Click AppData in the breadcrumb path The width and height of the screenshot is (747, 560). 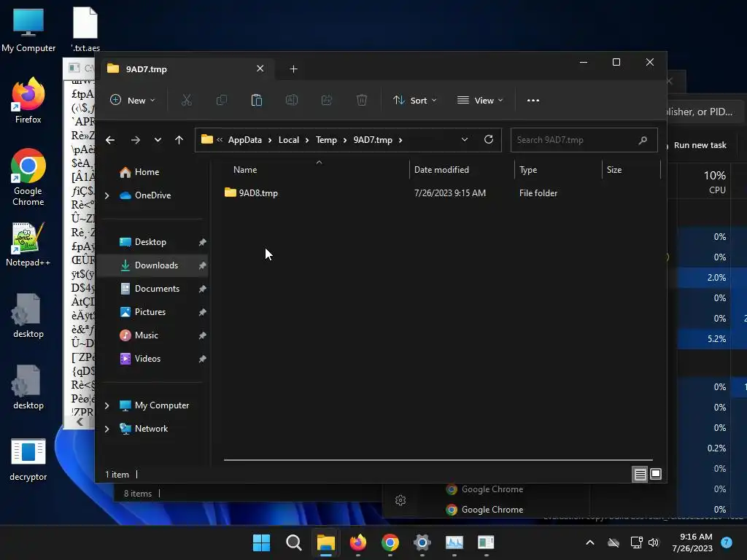click(245, 140)
